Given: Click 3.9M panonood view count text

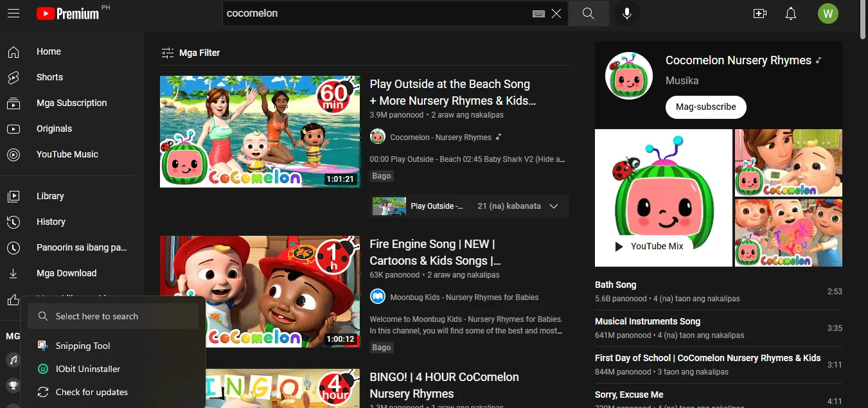Looking at the screenshot, I should (396, 115).
